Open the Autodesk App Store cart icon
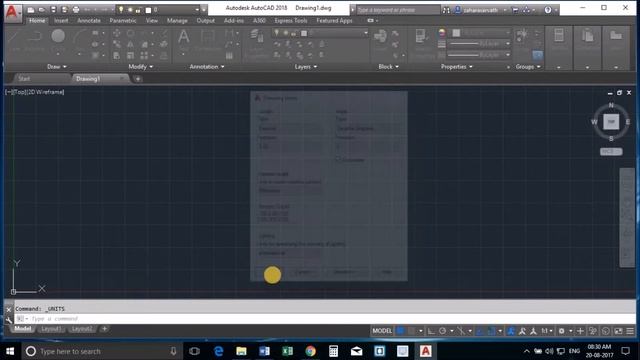Image resolution: width=640 pixels, height=360 pixels. pyautogui.click(x=515, y=10)
